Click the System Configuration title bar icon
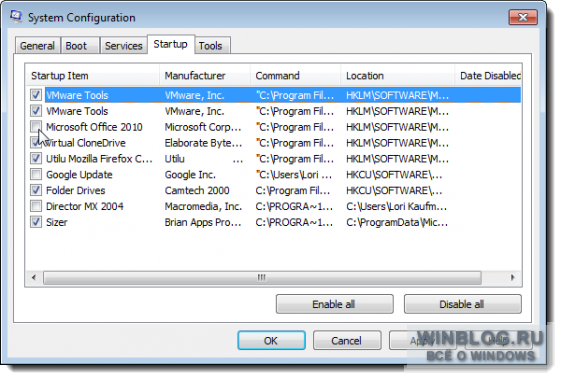This screenshot has height=379, width=561. coord(16,17)
